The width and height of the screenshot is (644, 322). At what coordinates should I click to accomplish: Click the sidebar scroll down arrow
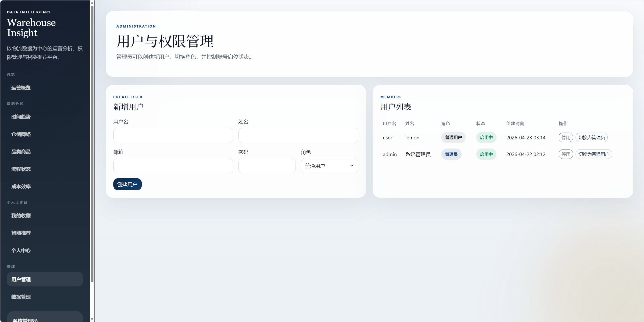pyautogui.click(x=92, y=319)
